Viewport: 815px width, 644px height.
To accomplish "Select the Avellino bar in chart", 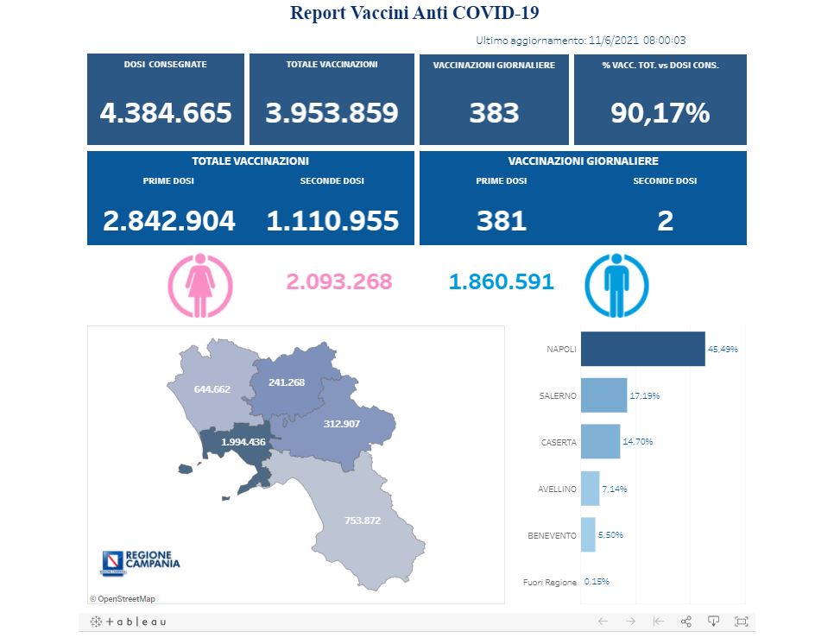I will [x=590, y=489].
